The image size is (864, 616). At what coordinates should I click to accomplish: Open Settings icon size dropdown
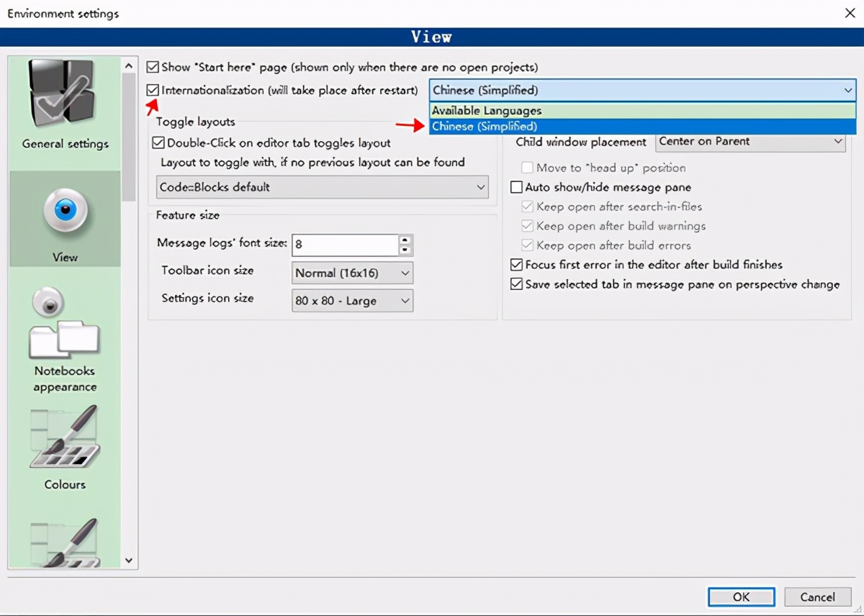pyautogui.click(x=352, y=301)
